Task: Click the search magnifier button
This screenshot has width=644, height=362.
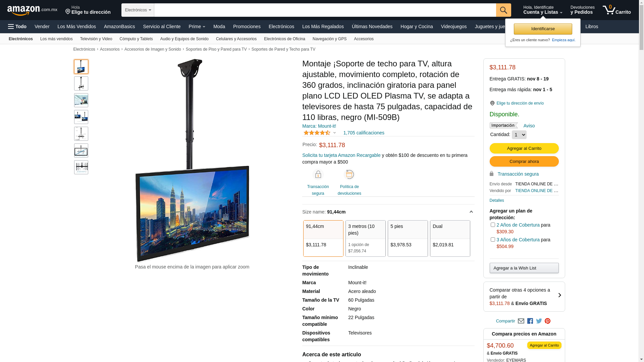Action: pyautogui.click(x=503, y=10)
